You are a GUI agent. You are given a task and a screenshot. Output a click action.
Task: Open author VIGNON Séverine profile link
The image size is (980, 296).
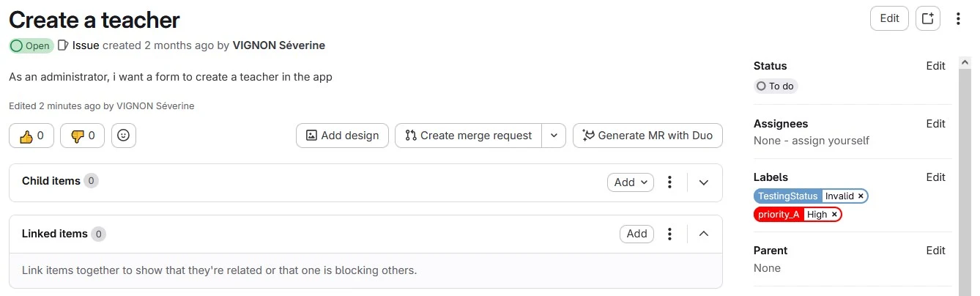[x=278, y=45]
